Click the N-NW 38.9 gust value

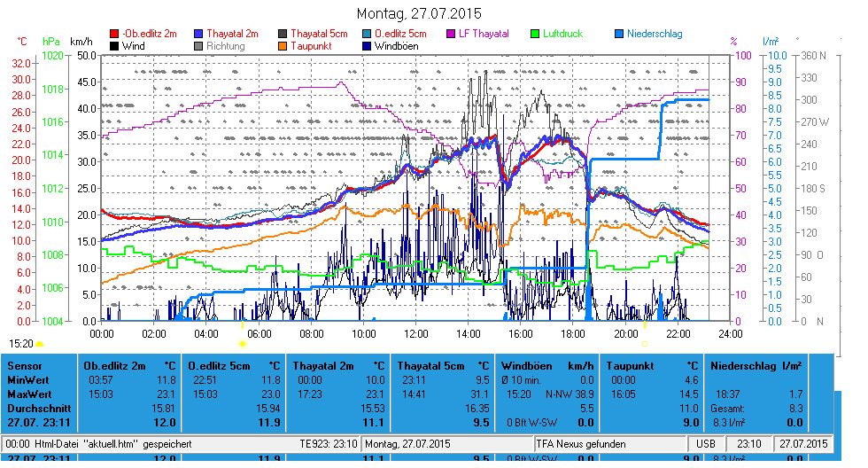click(x=570, y=394)
